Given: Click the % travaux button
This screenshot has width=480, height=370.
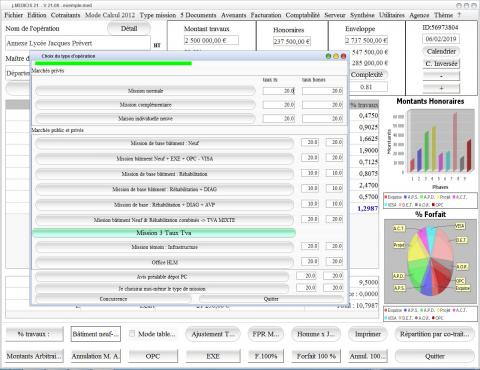Looking at the screenshot, I should [34, 334].
